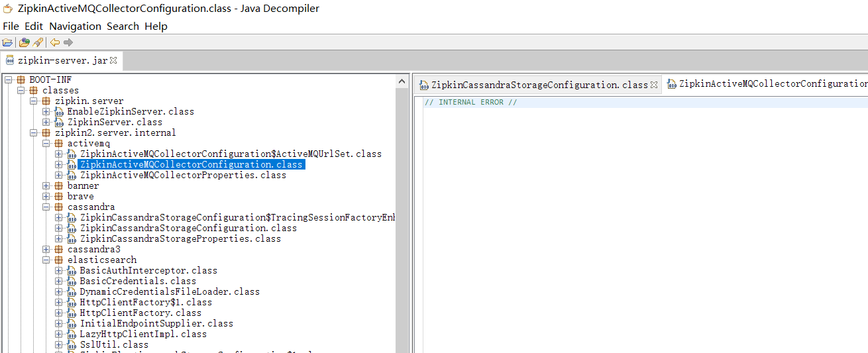The height and width of the screenshot is (353, 868).
Task: Switch to ZipkinCassandraStorageConfiguration.class editor tab
Action: [539, 84]
